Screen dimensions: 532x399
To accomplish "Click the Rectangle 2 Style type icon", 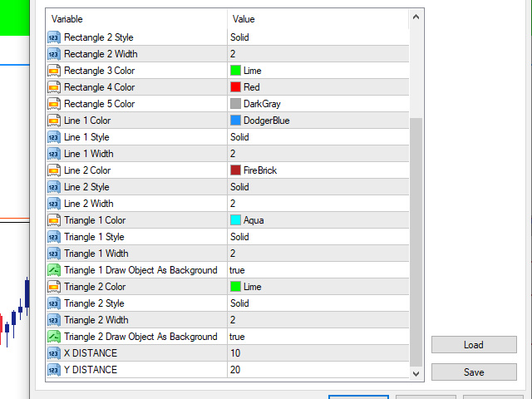I will pyautogui.click(x=54, y=37).
